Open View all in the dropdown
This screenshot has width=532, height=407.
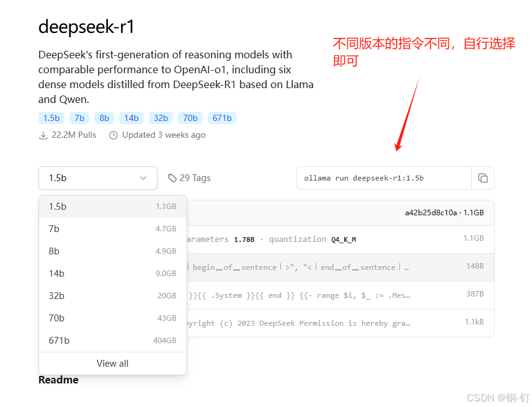click(x=113, y=364)
